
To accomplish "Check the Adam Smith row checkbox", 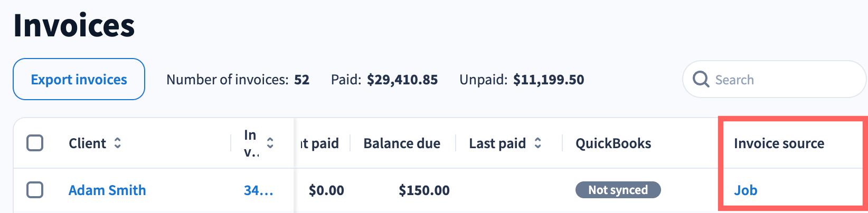I will point(35,190).
